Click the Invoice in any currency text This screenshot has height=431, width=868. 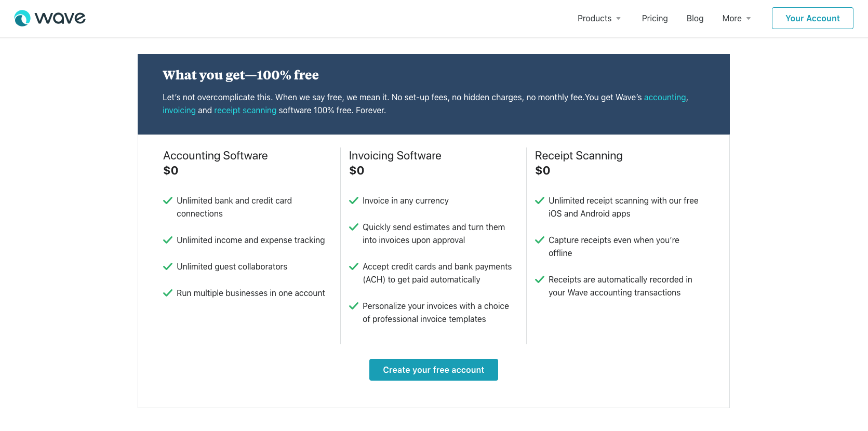[x=406, y=200]
